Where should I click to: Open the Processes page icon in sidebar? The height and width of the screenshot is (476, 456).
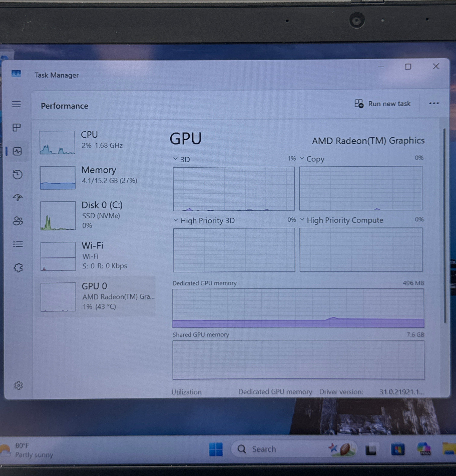pos(17,128)
